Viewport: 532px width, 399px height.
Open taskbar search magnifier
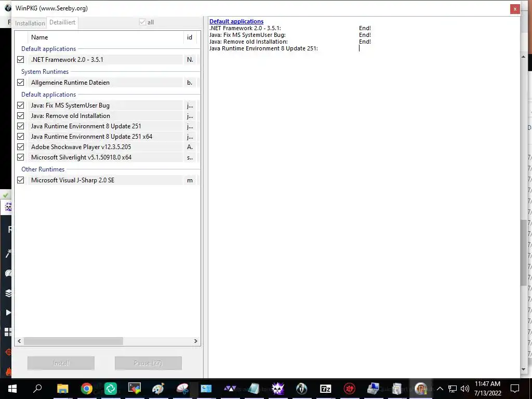(x=37, y=389)
